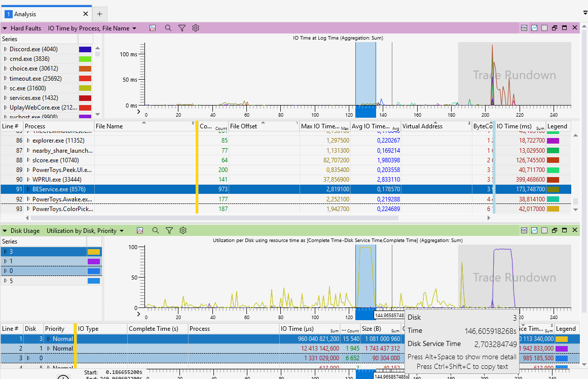Expand Discord.exe (4040) in the series list
This screenshot has width=588, height=379.
tap(5, 49)
